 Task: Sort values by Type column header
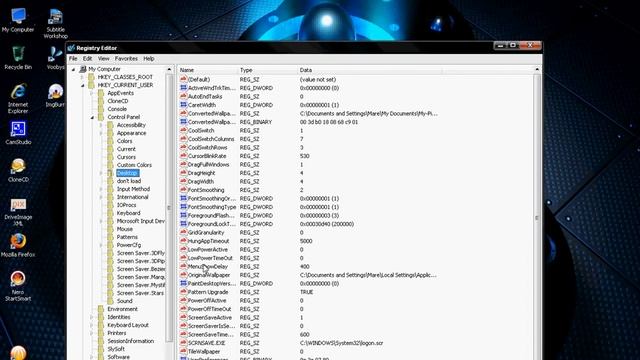[267, 70]
